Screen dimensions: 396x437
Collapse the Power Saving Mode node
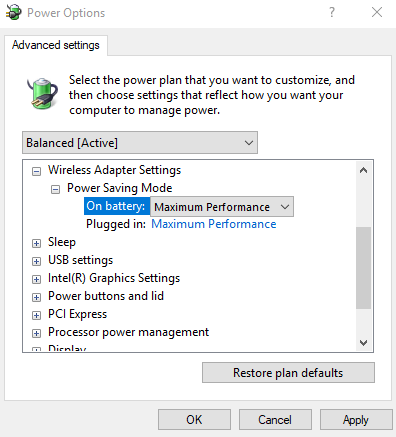55,189
